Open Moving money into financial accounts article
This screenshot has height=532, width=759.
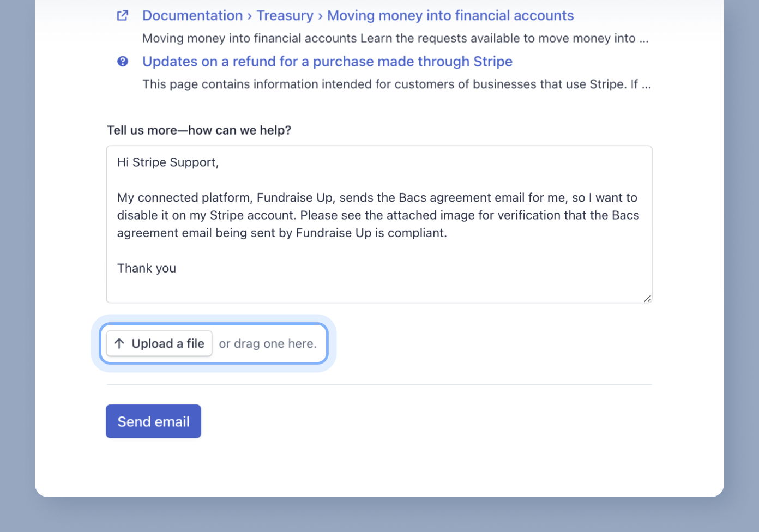(x=450, y=15)
